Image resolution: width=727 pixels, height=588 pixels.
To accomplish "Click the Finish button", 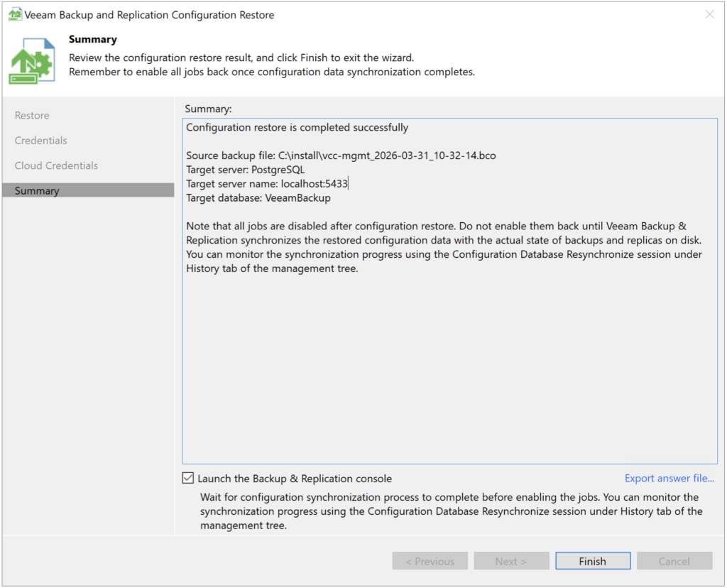I will coord(593,561).
